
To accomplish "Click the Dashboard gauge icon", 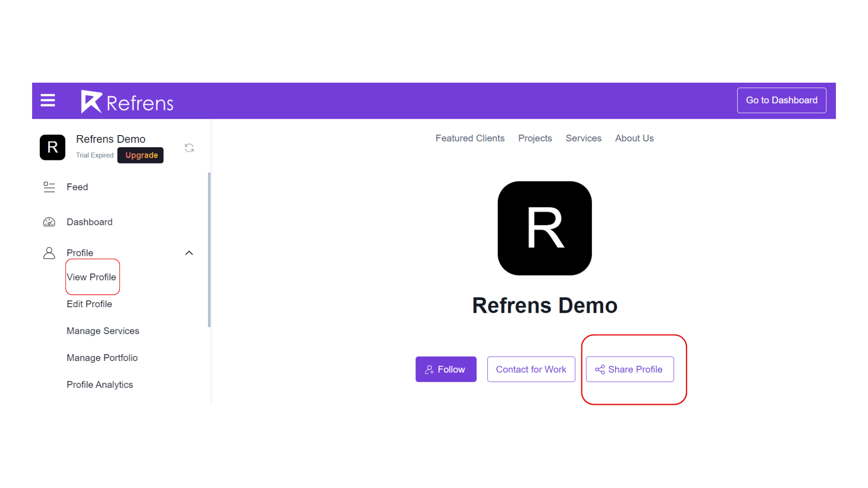I will click(49, 222).
